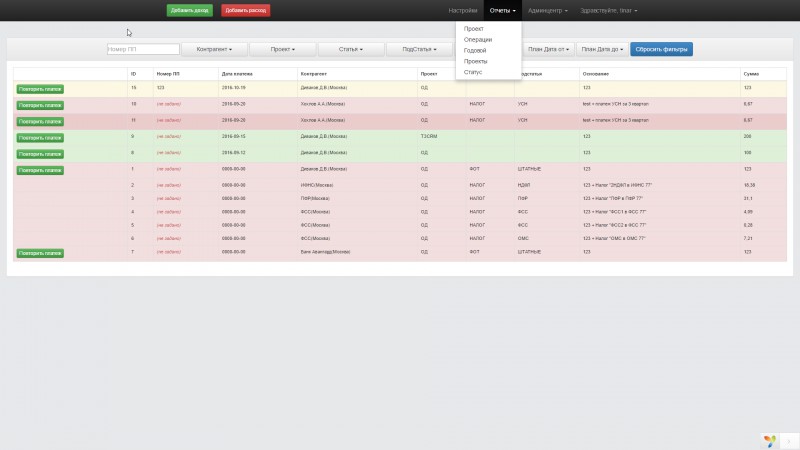
Task: Click the green Добавить доход button
Action: click(189, 10)
